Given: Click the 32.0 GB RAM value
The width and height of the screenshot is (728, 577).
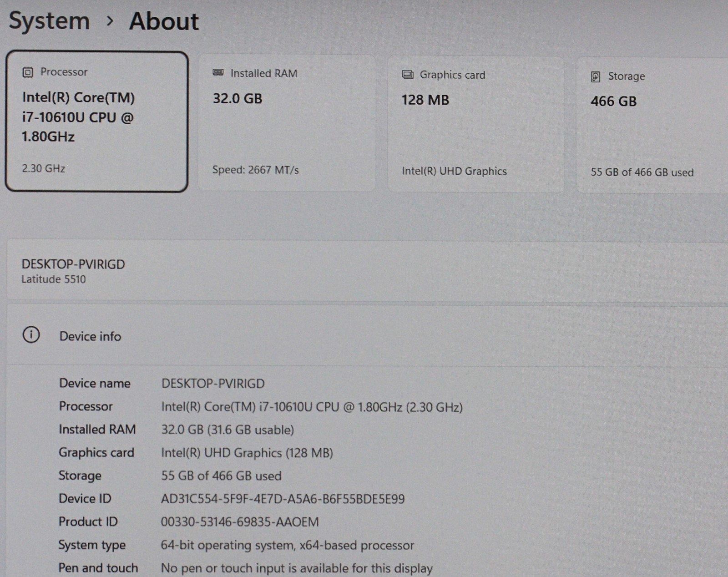Looking at the screenshot, I should (238, 98).
